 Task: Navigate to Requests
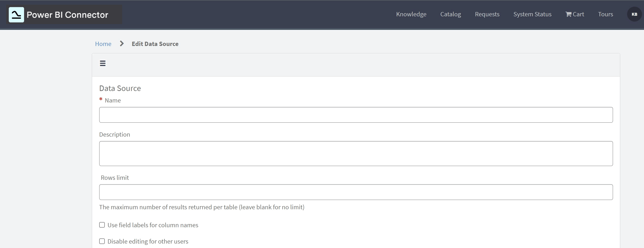click(x=487, y=14)
